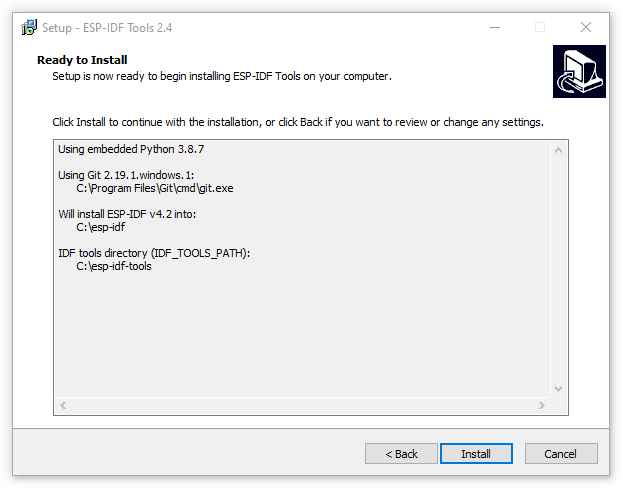Click the down arrow of vertical scrollbar
The height and width of the screenshot is (490, 624).
pyautogui.click(x=558, y=388)
